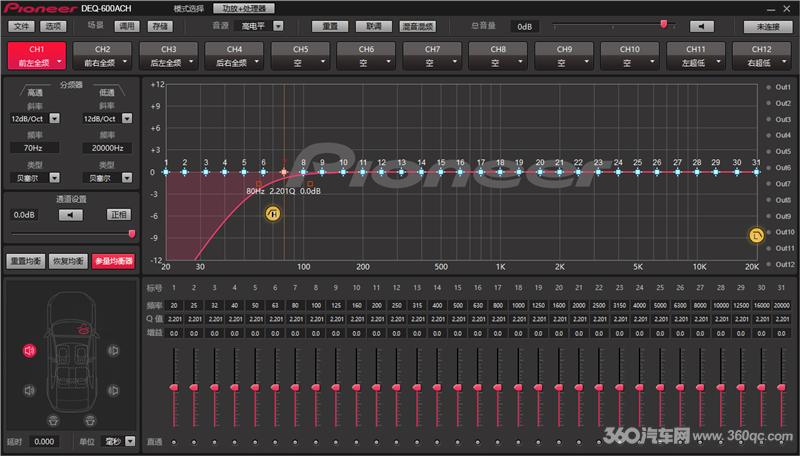
Task: Select EQ node 20 on the curve
Action: click(540, 172)
